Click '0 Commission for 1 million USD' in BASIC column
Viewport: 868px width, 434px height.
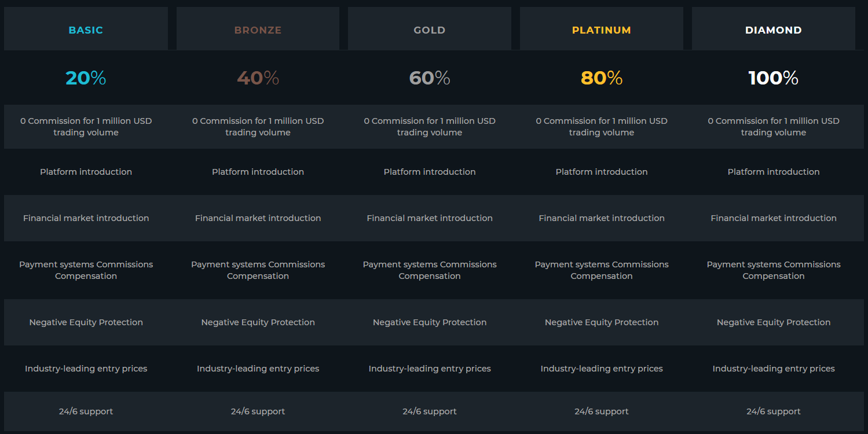pos(86,121)
